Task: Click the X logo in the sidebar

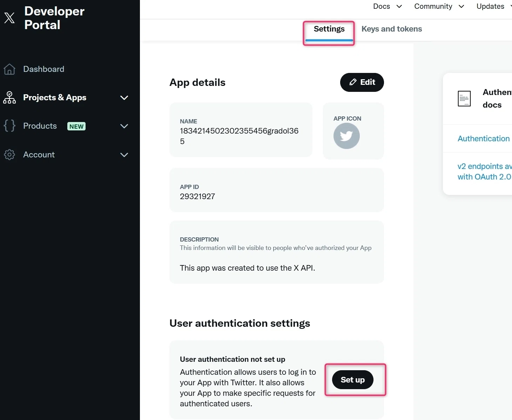Action: (x=9, y=18)
